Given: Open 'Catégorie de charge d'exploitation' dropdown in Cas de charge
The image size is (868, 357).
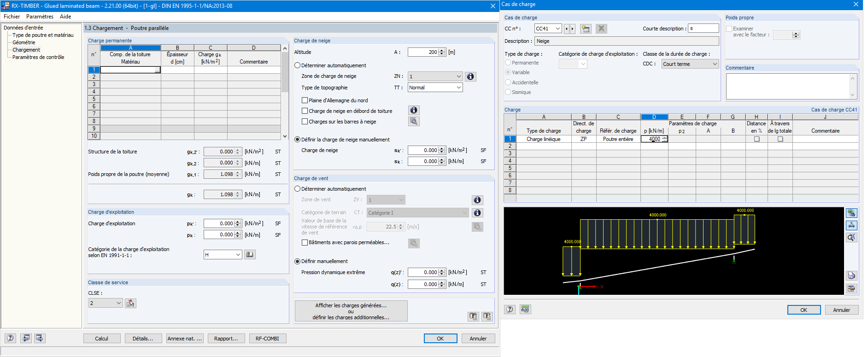Looking at the screenshot, I should pos(573,64).
